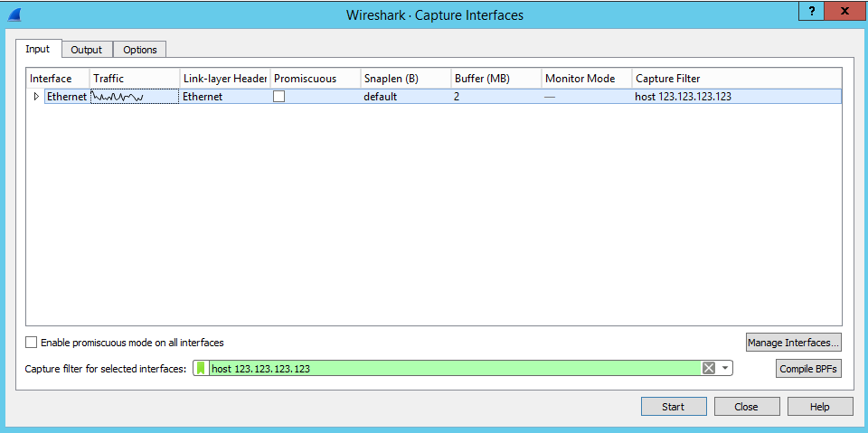Click the Ethernet traffic sparkline graph

(135, 97)
